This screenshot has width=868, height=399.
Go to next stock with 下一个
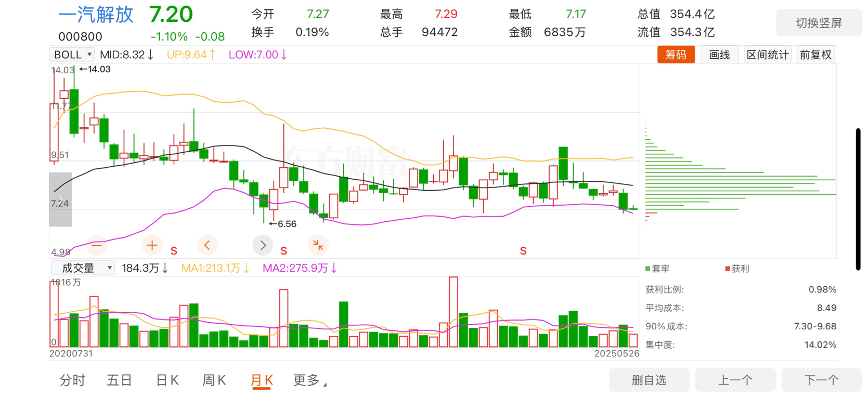click(822, 380)
